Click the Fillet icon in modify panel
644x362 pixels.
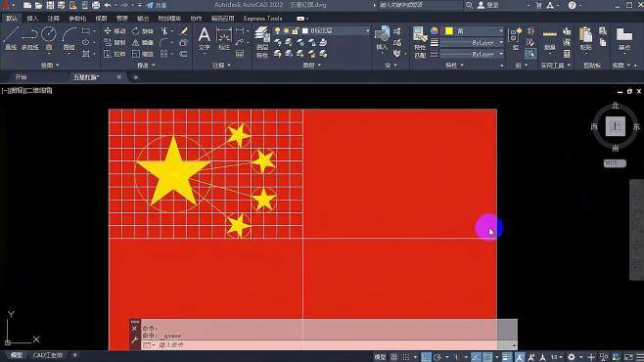pyautogui.click(x=163, y=42)
